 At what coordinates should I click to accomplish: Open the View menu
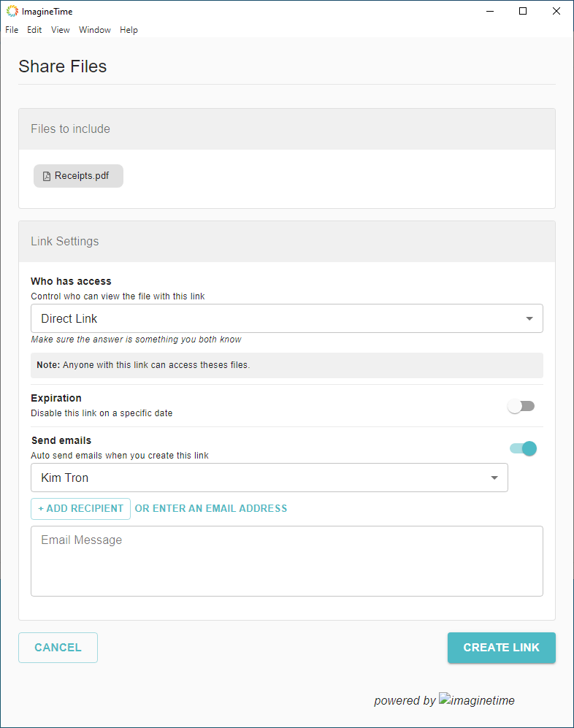[x=61, y=30]
